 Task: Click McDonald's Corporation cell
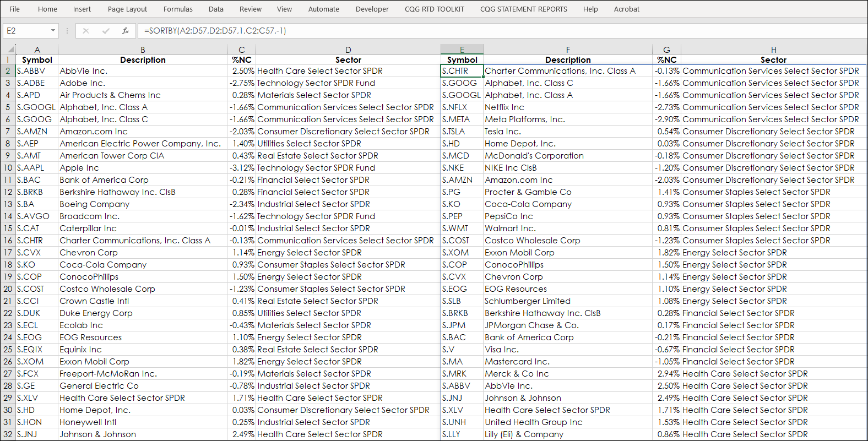tap(568, 156)
